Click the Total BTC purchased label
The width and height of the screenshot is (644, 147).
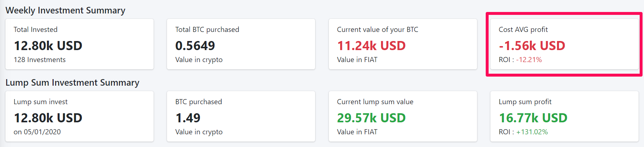207,29
